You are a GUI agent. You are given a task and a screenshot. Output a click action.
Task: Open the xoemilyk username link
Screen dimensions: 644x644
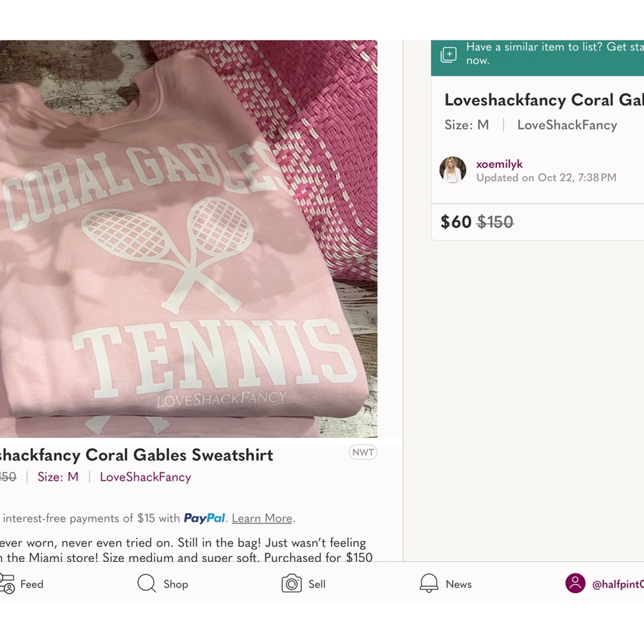tap(499, 164)
